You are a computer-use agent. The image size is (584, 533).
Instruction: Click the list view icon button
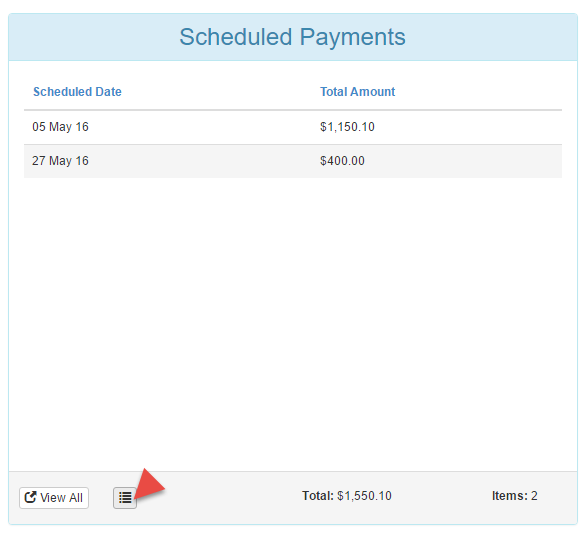point(125,498)
